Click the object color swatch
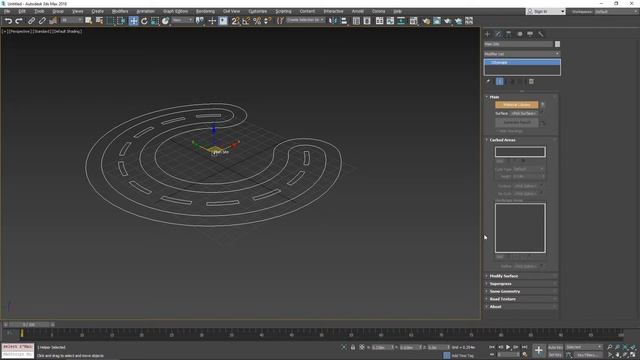 pyautogui.click(x=557, y=44)
